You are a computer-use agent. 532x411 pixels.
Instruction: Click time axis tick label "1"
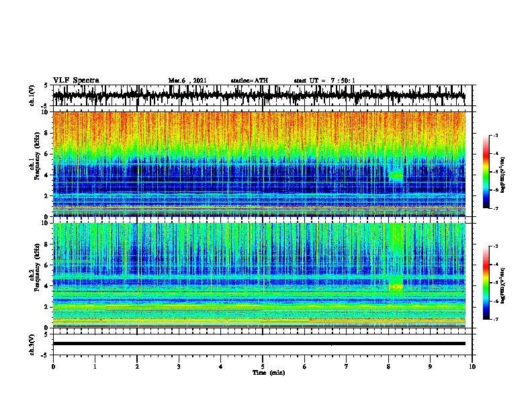pos(95,367)
